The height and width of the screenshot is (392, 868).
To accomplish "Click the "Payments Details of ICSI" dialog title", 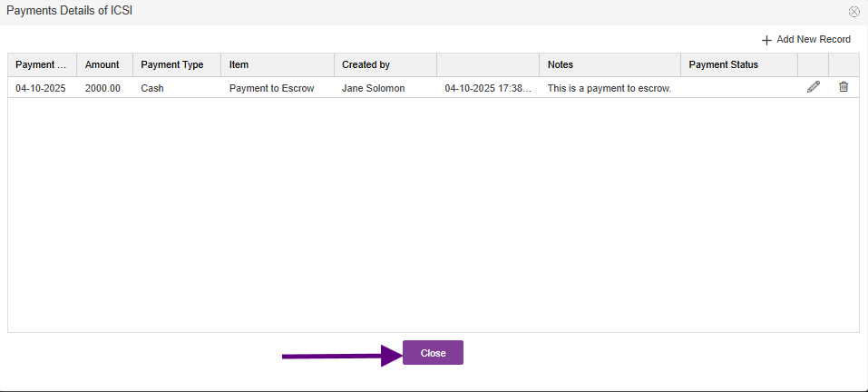I will [x=70, y=11].
